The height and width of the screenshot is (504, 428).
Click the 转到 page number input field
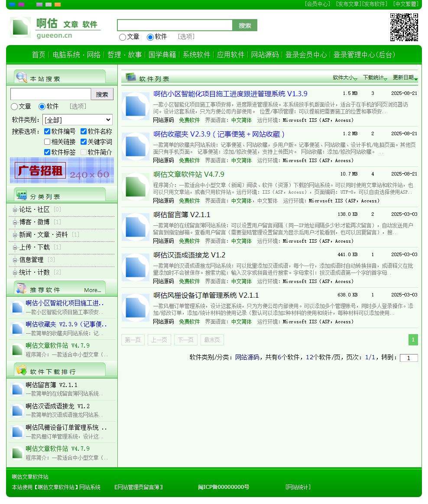tap(409, 358)
